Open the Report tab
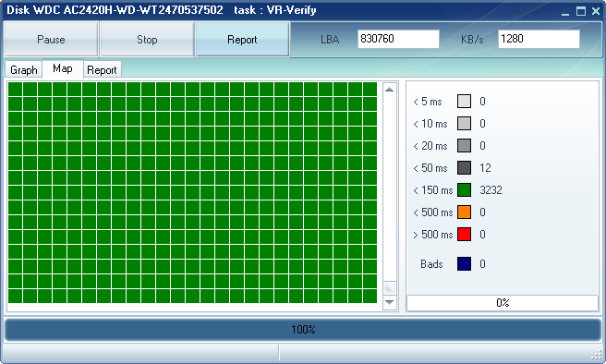Viewport: 606px width, 364px height. pyautogui.click(x=102, y=70)
